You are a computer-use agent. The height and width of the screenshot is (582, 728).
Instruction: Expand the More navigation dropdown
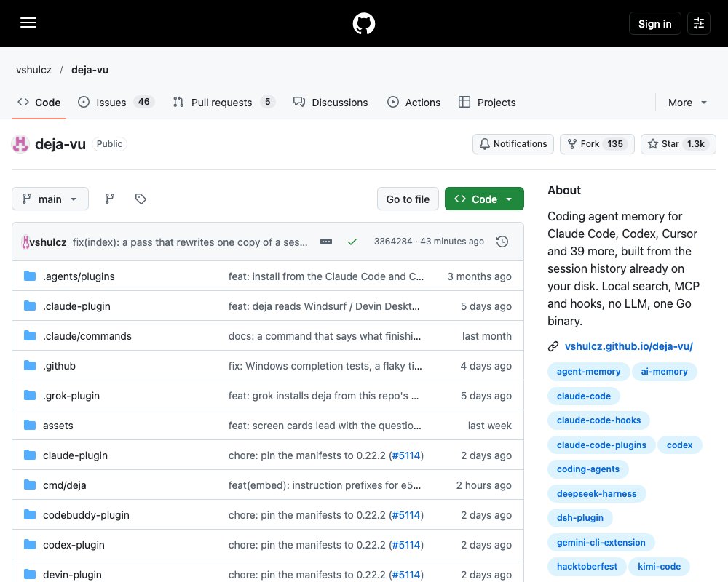click(x=687, y=103)
